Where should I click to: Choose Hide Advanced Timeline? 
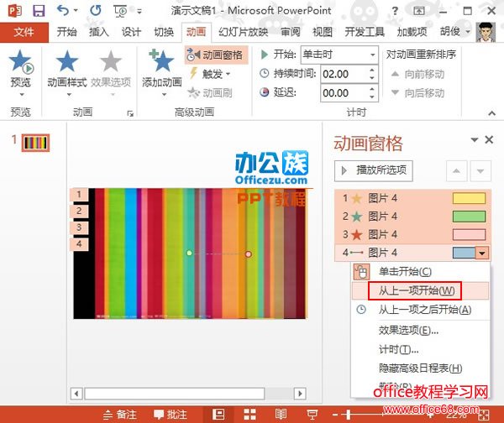(x=421, y=368)
